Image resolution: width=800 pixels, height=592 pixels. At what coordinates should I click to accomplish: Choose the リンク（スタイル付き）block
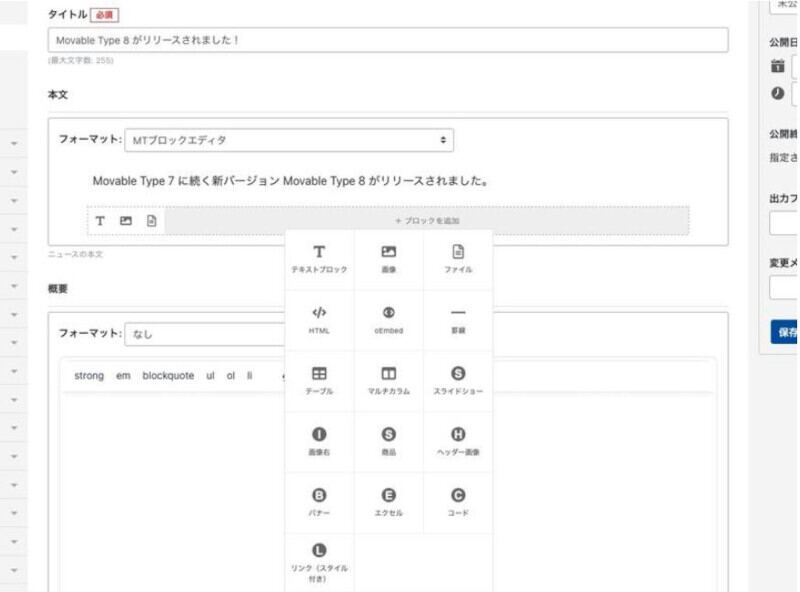[x=319, y=563]
